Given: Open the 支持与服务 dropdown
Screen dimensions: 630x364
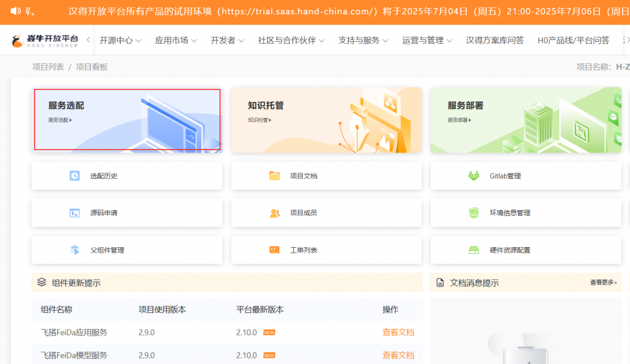Looking at the screenshot, I should click(x=363, y=41).
